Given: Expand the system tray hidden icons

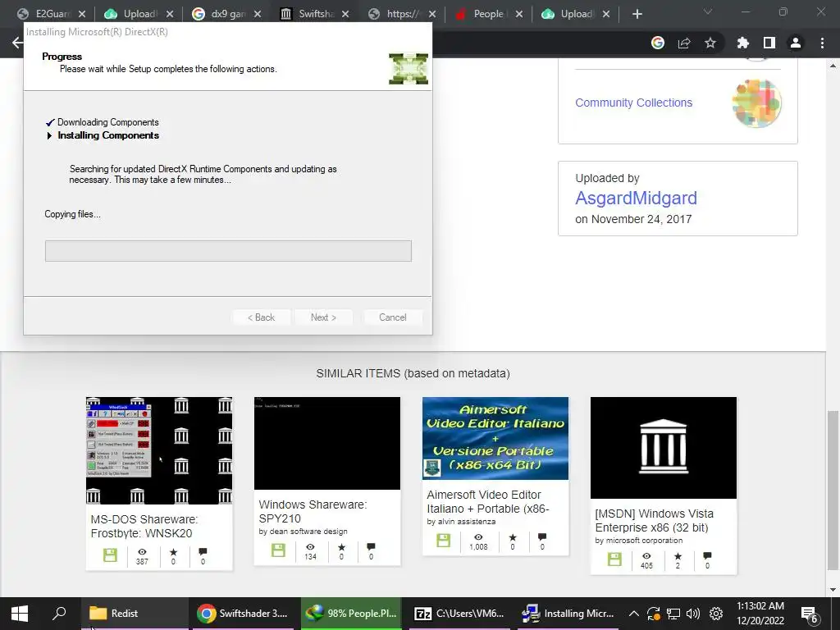Looking at the screenshot, I should tap(634, 614).
